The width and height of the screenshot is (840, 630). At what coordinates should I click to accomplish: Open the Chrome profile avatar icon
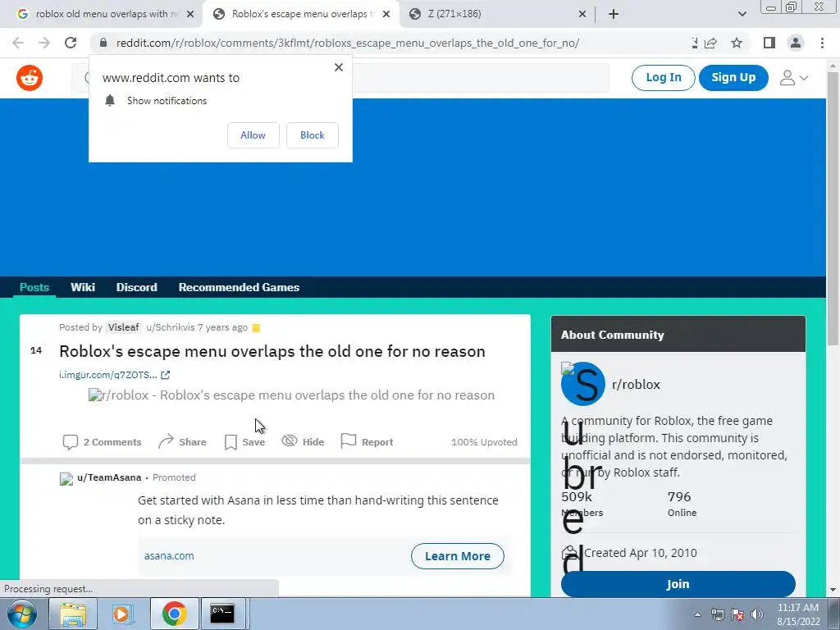click(x=796, y=43)
